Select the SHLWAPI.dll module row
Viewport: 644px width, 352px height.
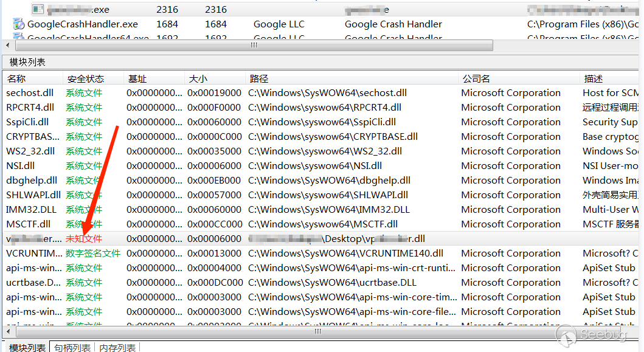tap(320, 195)
